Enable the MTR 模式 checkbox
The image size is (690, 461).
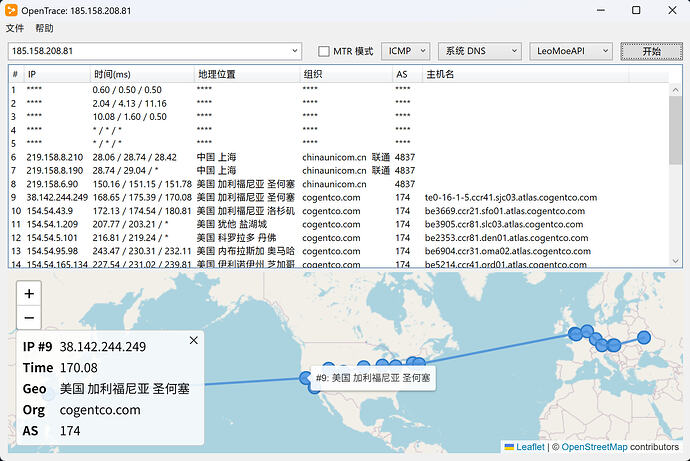pyautogui.click(x=323, y=51)
